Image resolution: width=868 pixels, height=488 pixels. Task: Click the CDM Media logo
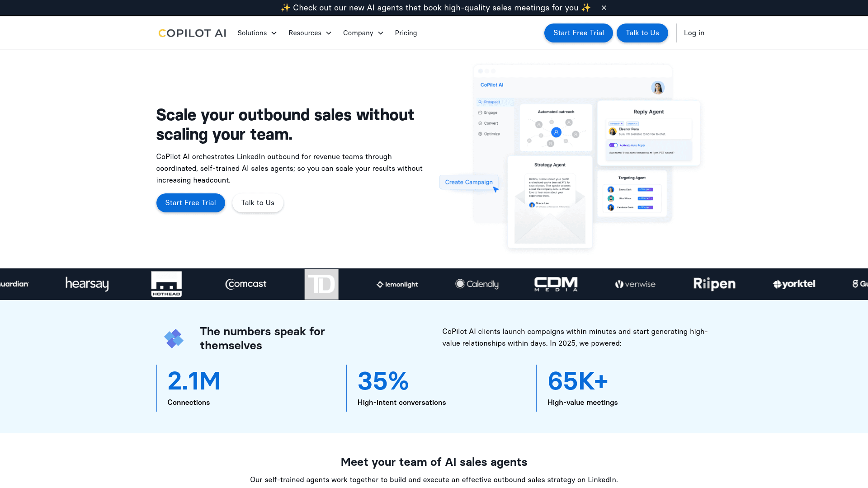[x=556, y=284]
